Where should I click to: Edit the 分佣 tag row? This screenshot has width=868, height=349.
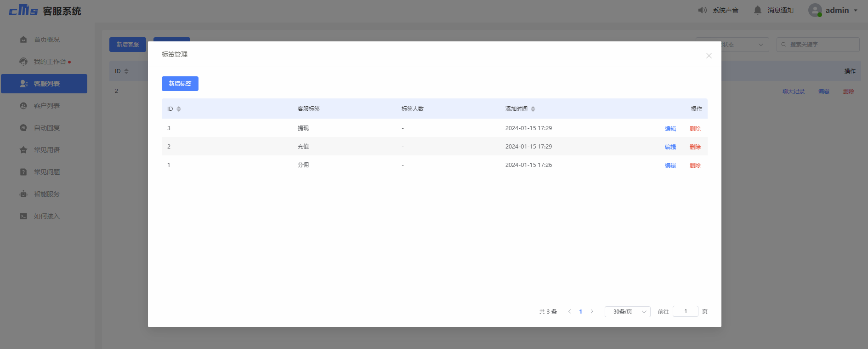[670, 166]
